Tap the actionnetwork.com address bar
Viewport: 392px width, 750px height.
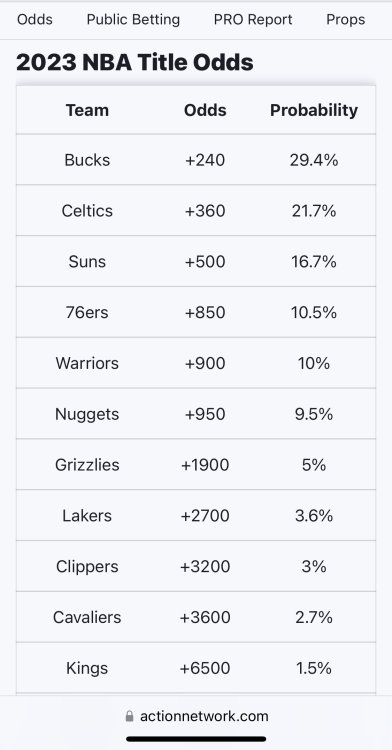coord(196,716)
